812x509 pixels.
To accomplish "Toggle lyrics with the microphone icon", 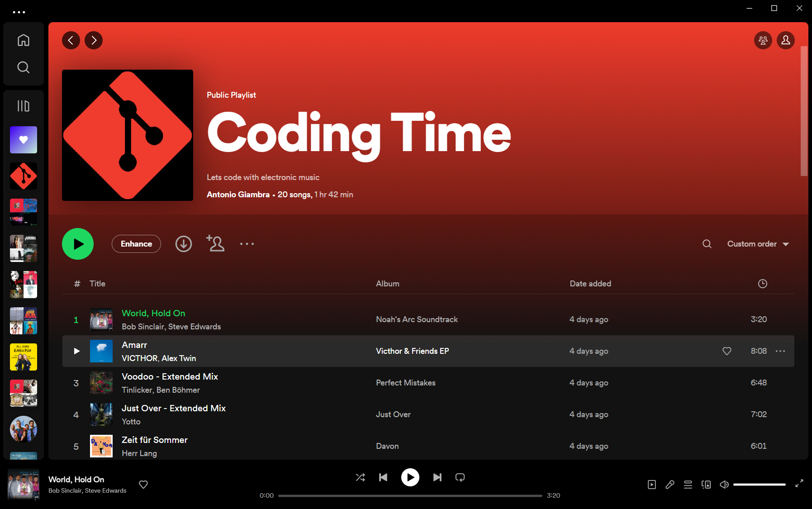I will pyautogui.click(x=670, y=485).
